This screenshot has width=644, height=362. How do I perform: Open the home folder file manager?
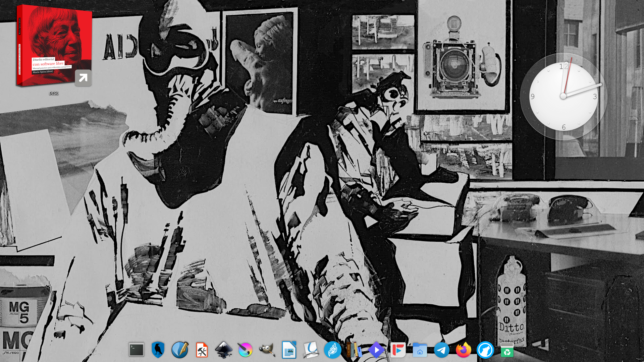click(420, 350)
